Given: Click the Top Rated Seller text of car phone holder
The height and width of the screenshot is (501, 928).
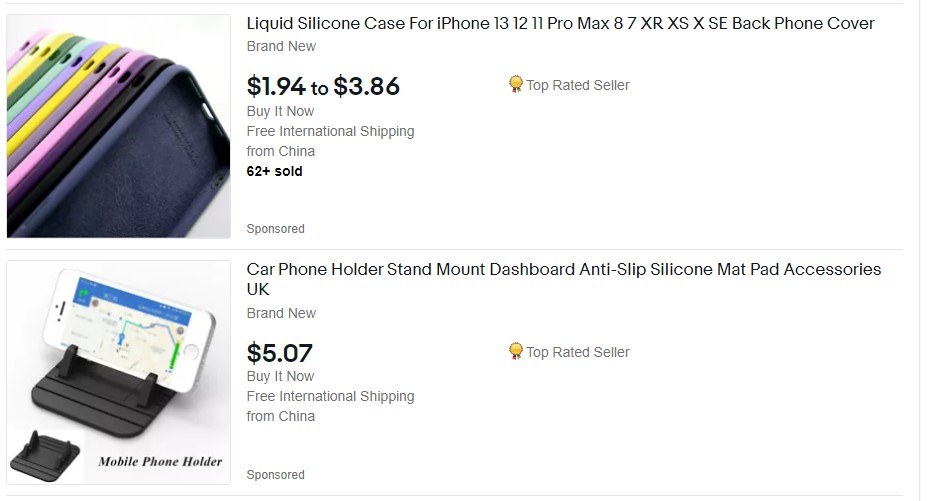Looking at the screenshot, I should pyautogui.click(x=578, y=352).
